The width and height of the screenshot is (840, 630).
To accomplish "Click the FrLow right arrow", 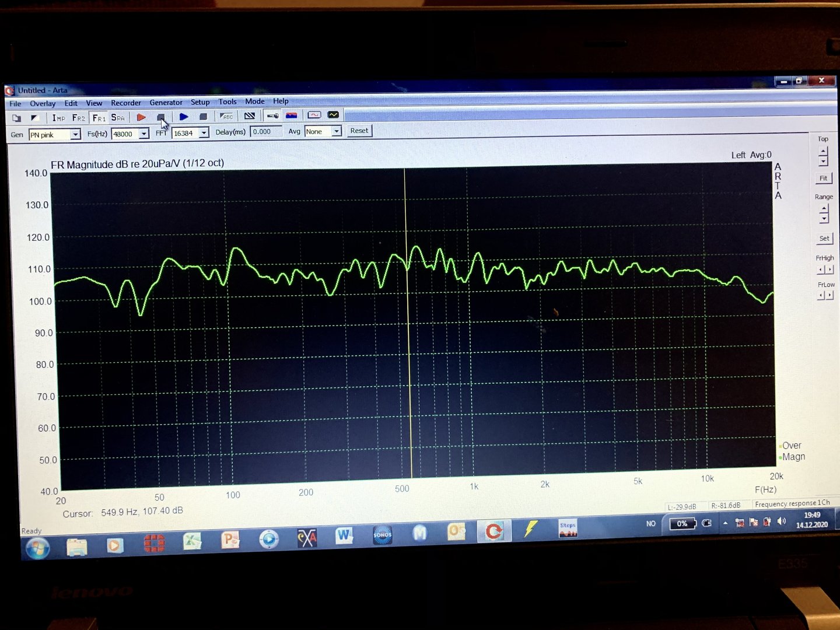I will tap(830, 296).
